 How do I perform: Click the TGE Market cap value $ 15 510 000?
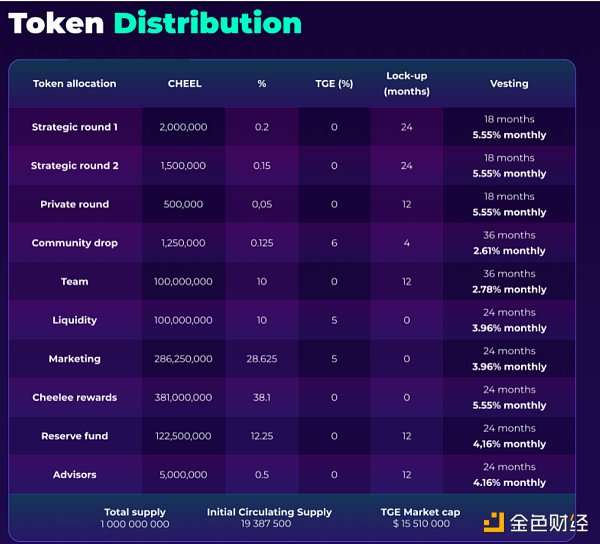[x=421, y=525]
